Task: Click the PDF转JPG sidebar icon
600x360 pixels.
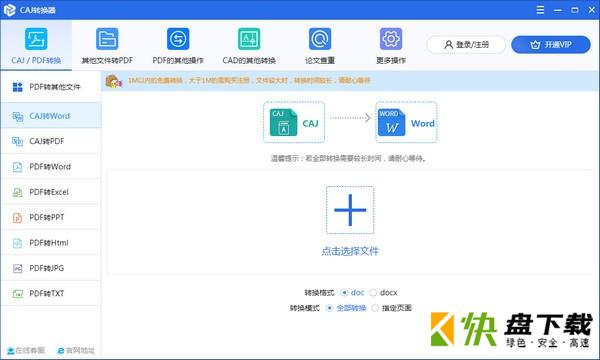Action: [x=18, y=268]
